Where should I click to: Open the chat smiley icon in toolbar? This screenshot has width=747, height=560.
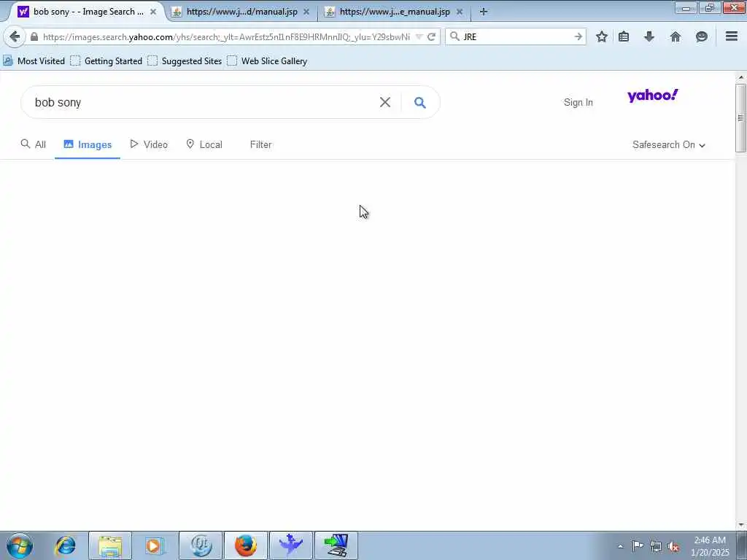(701, 36)
